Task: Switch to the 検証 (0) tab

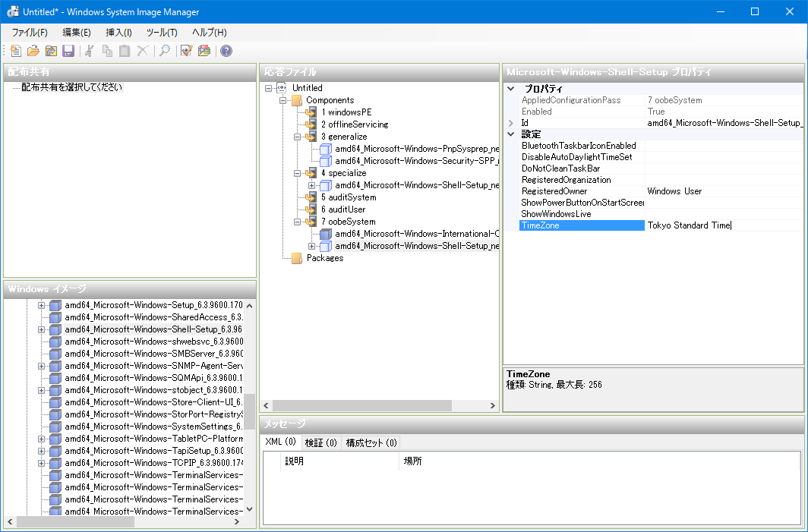Action: coord(321,443)
